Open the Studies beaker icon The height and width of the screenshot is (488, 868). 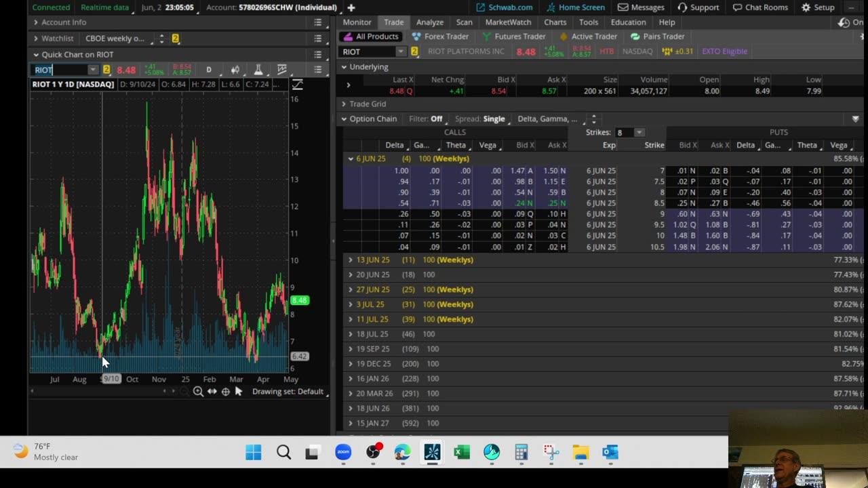click(x=258, y=70)
